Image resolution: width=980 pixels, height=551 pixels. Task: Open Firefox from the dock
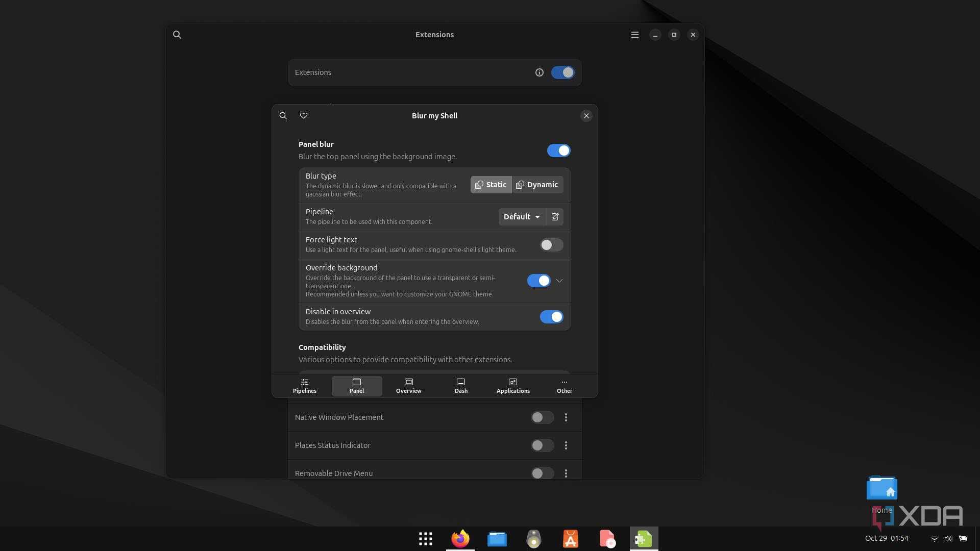[x=460, y=539]
